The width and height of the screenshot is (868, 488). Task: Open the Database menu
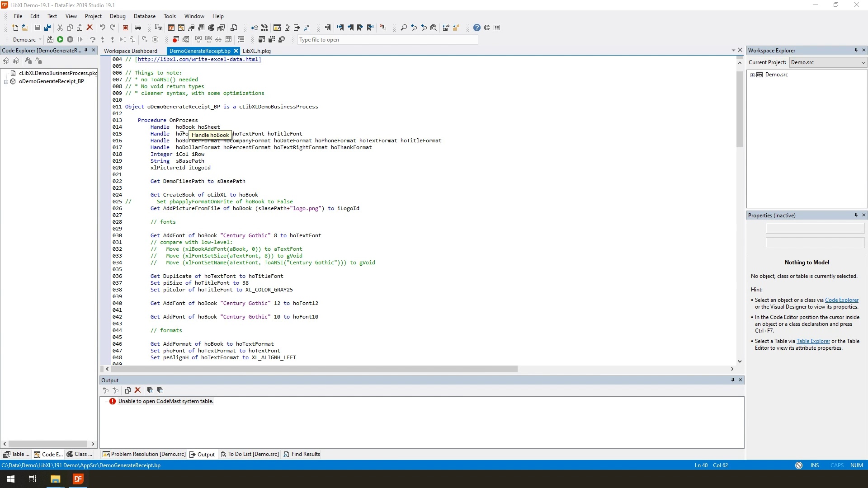(x=144, y=16)
